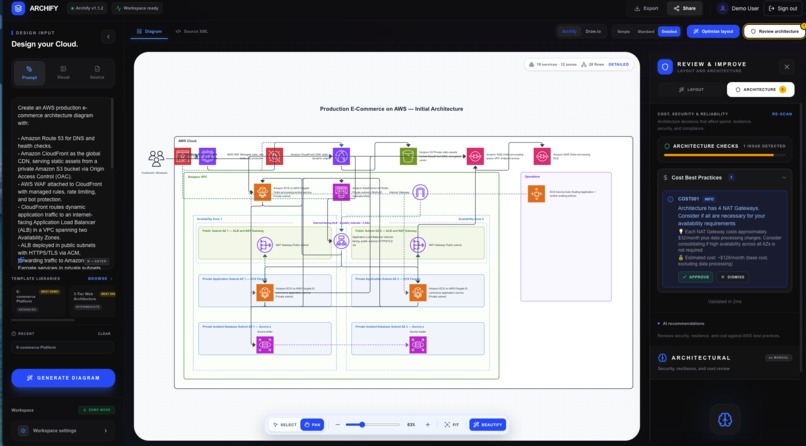Select the Amazon S3 bucket icon in diagram
Screen dimensions: 806x446
point(408,156)
